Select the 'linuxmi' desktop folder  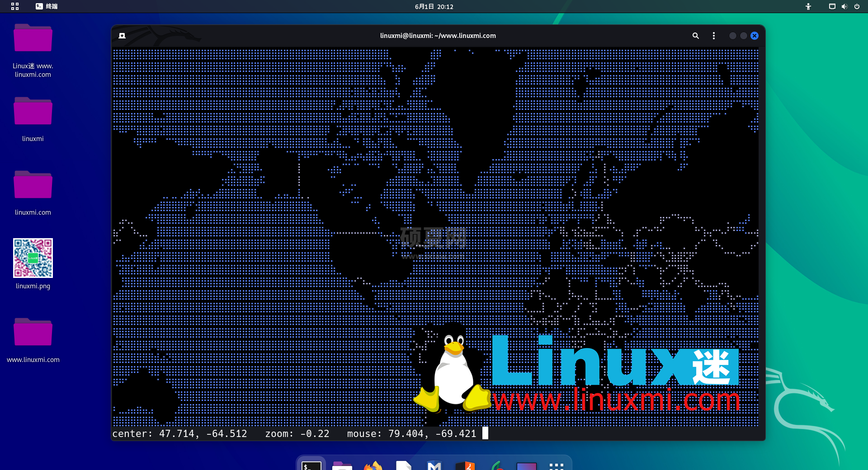click(x=33, y=120)
